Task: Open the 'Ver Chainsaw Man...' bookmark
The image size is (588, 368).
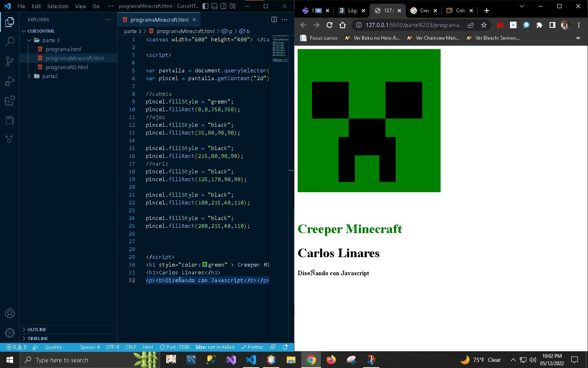Action: pyautogui.click(x=433, y=38)
